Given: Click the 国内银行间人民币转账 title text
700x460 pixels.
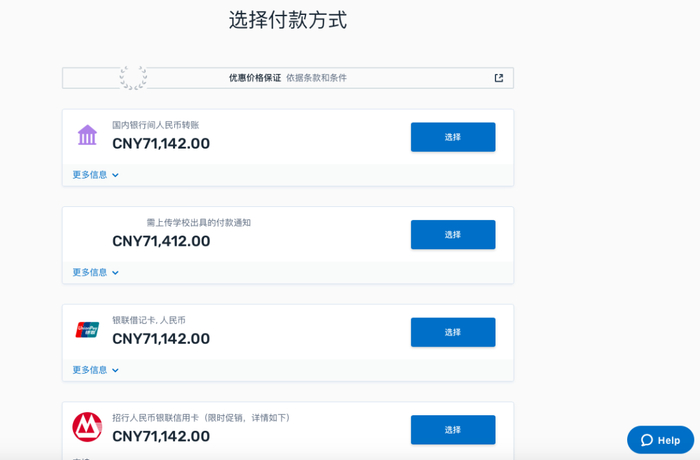Looking at the screenshot, I should (x=155, y=125).
